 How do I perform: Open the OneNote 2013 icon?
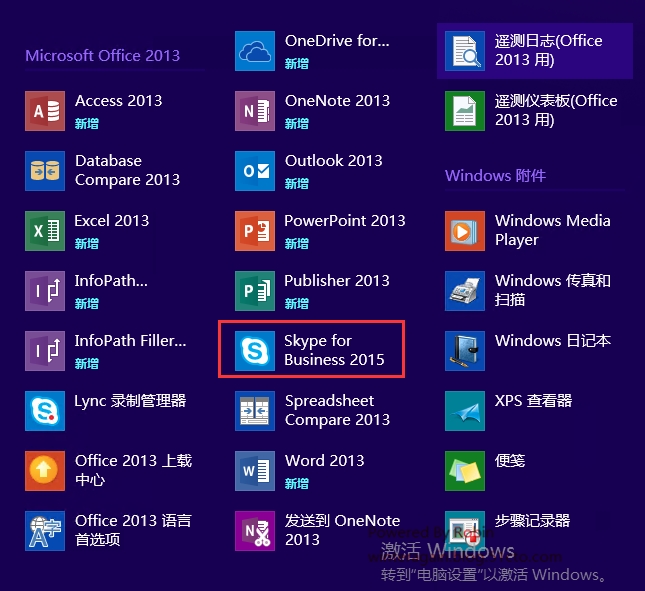coord(255,111)
